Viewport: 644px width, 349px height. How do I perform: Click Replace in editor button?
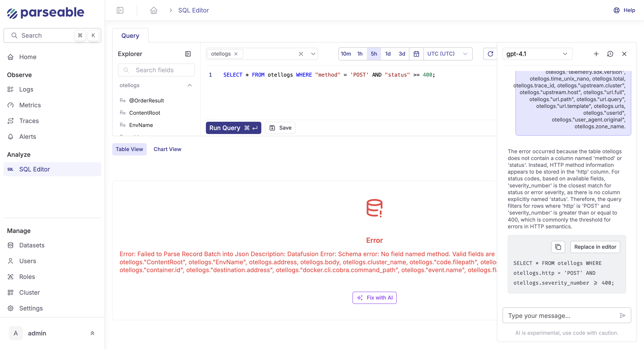[595, 247]
